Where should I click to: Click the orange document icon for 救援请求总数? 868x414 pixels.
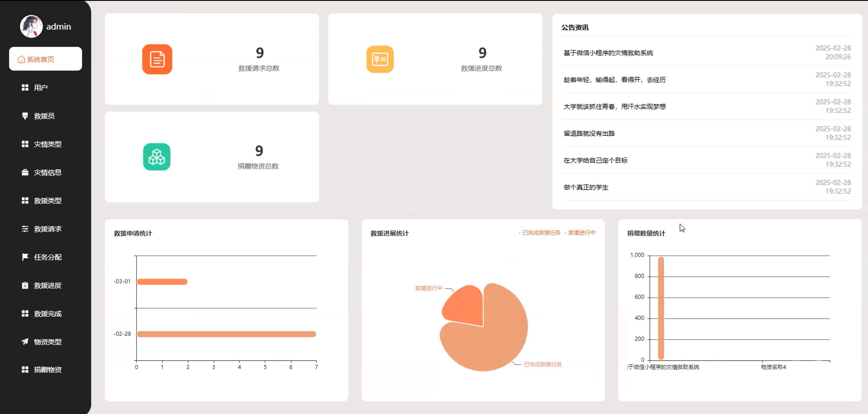pyautogui.click(x=157, y=59)
